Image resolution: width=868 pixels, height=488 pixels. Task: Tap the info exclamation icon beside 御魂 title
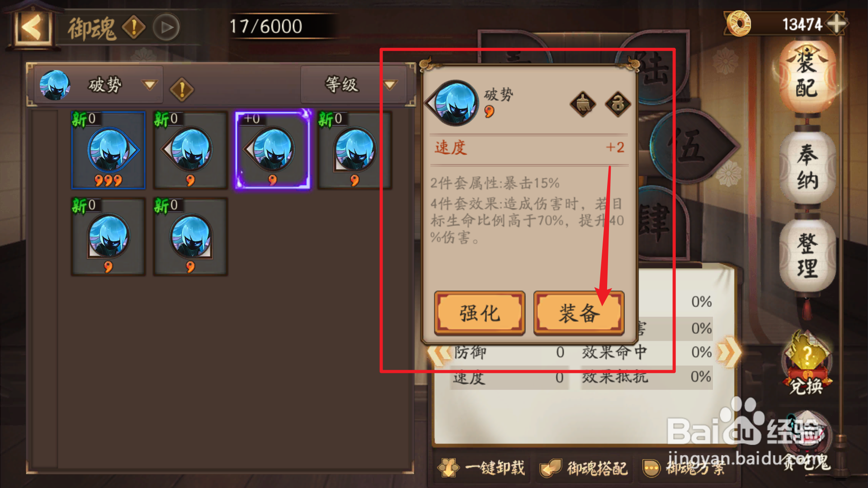pos(134,27)
